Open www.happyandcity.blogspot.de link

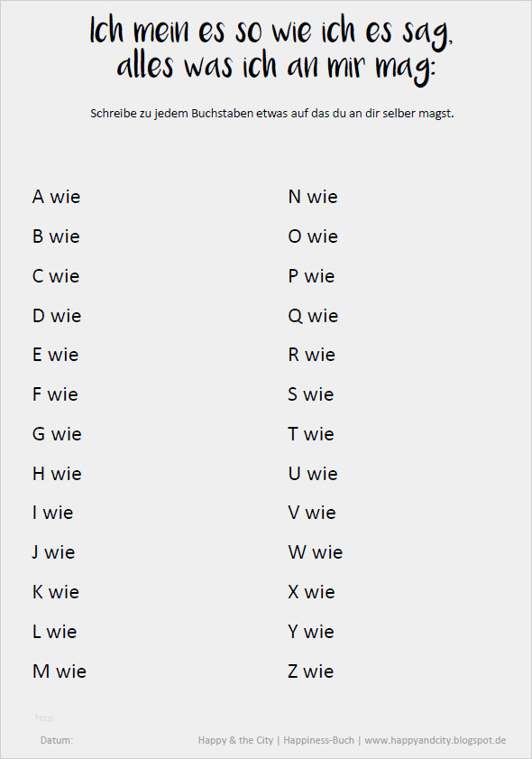click(x=436, y=740)
